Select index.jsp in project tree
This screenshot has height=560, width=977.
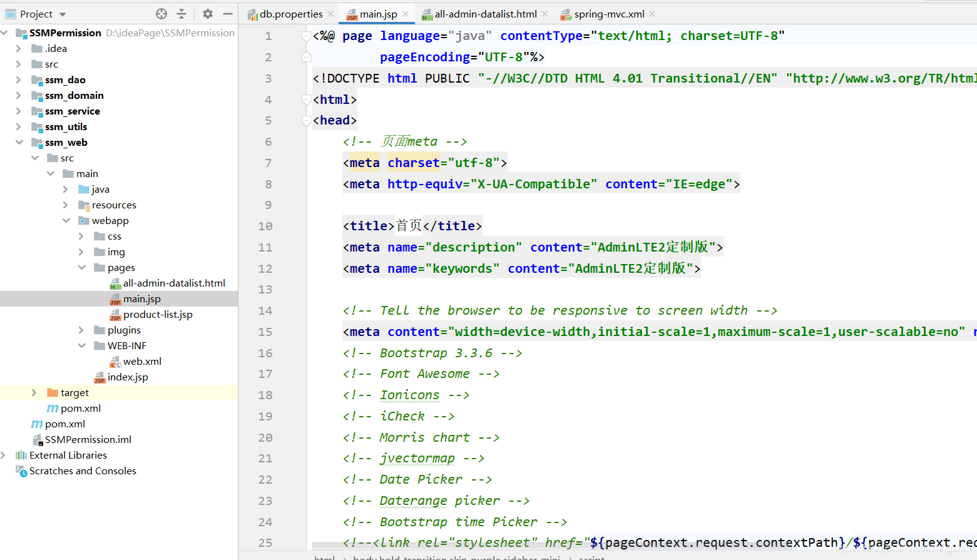pyautogui.click(x=128, y=377)
